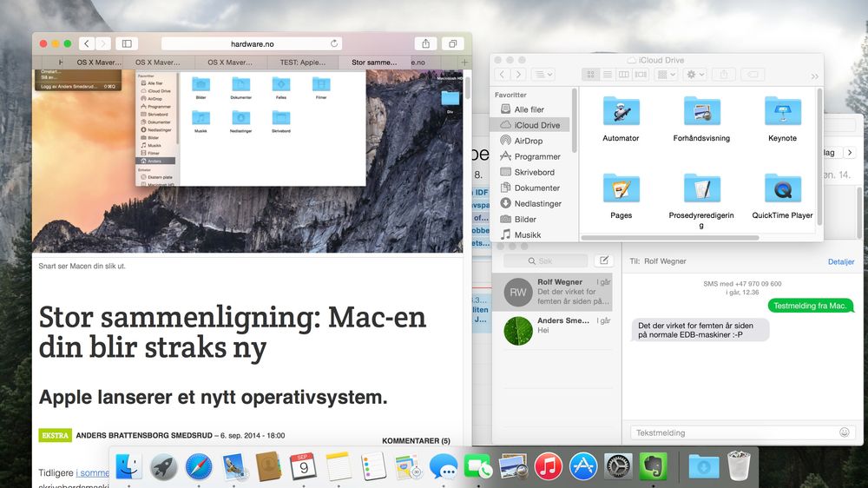Open FaceTime from the Dock
This screenshot has height=488, width=868.
tap(478, 466)
